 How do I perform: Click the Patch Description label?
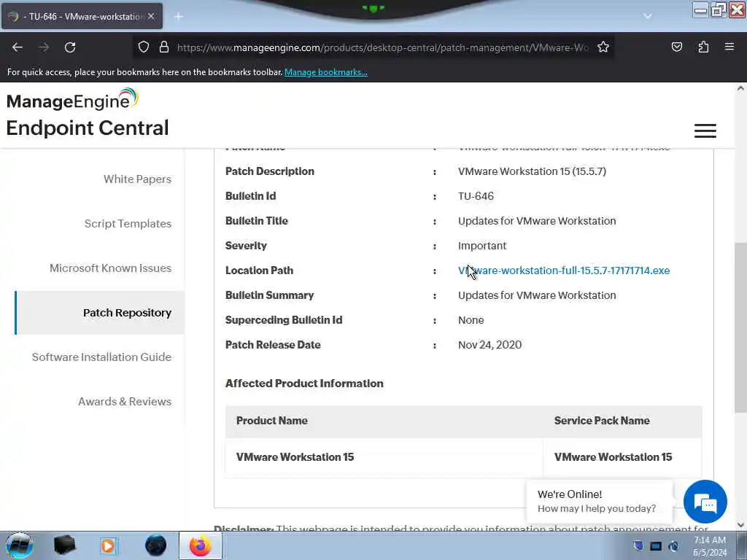coord(270,171)
